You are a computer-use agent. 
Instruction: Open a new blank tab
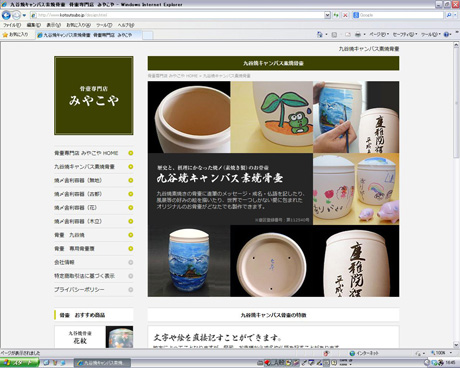(148, 35)
